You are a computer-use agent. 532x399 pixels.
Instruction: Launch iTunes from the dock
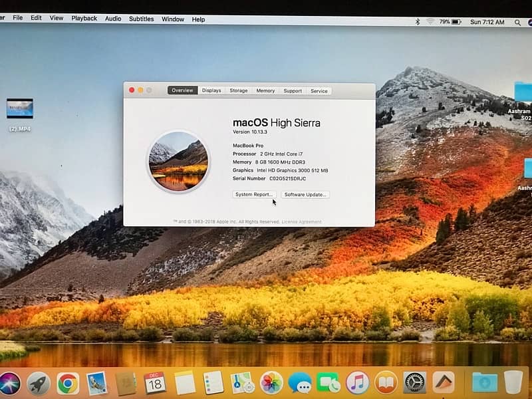point(357,382)
